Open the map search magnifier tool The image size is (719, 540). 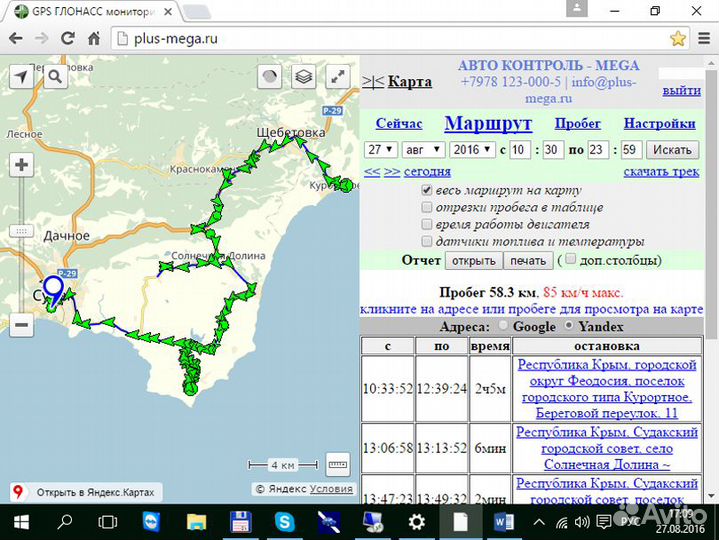tap(54, 77)
